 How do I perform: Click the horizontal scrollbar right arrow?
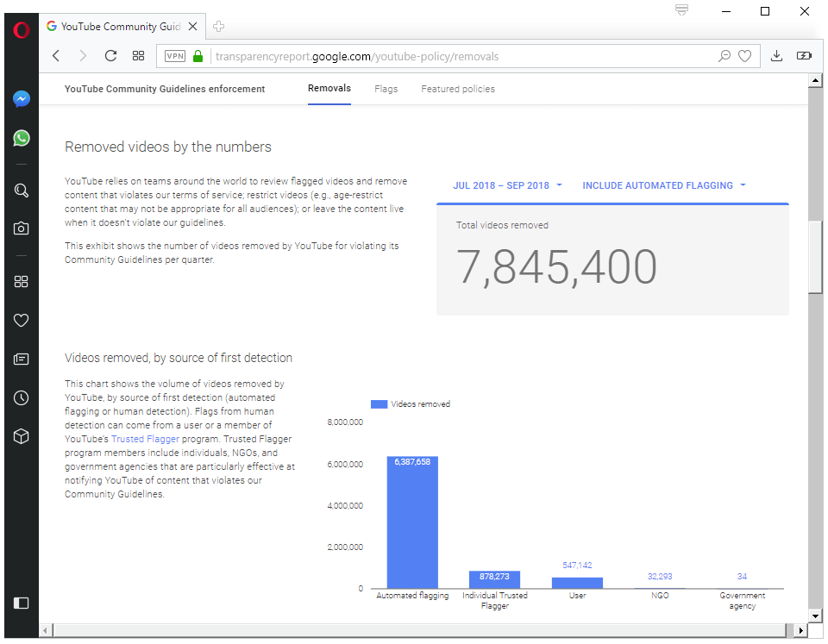coord(800,630)
